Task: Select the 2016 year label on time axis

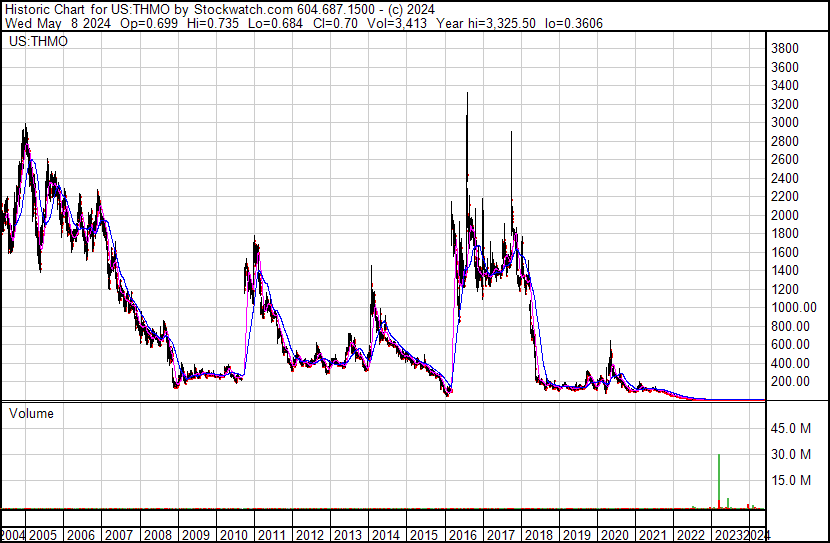Action: (x=463, y=534)
